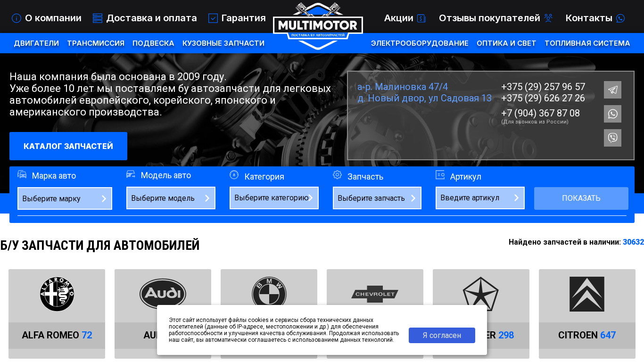Click the Каталог запчастей button
The height and width of the screenshot is (362, 644).
pos(68,146)
